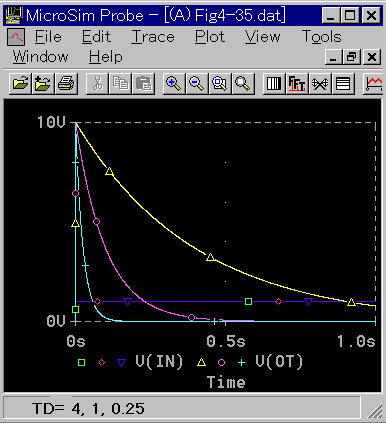
Task: Open the File menu
Action: (x=48, y=37)
